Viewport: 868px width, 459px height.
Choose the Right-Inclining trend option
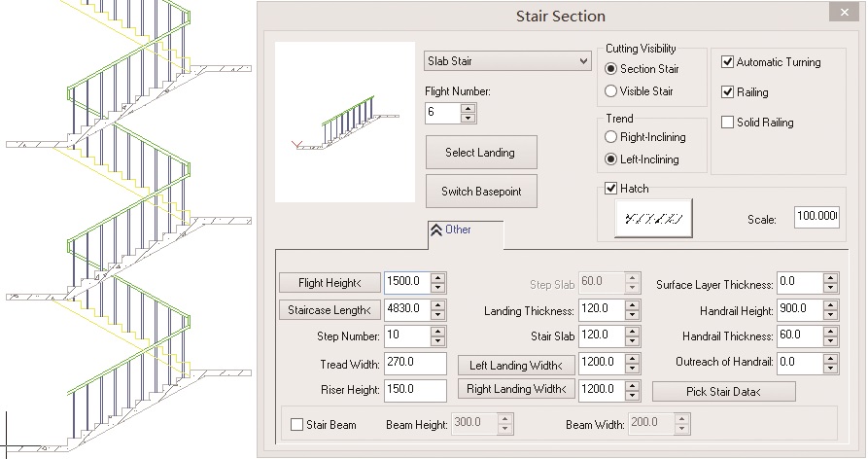point(610,137)
